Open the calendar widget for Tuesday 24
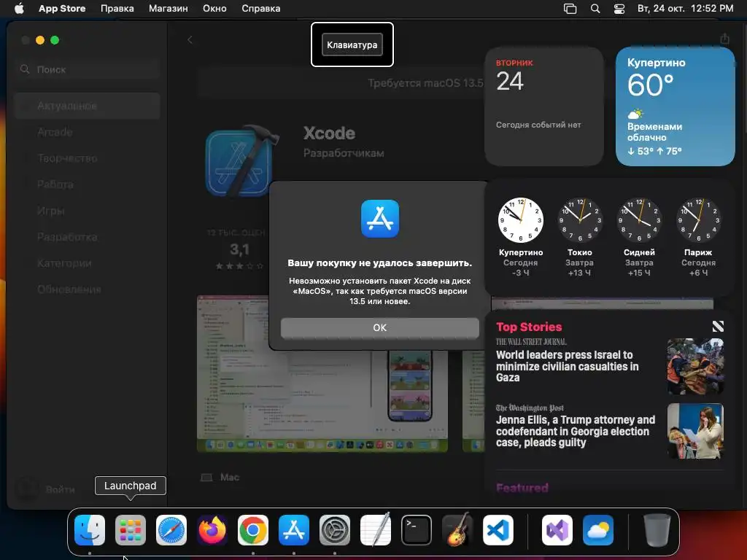 click(544, 106)
